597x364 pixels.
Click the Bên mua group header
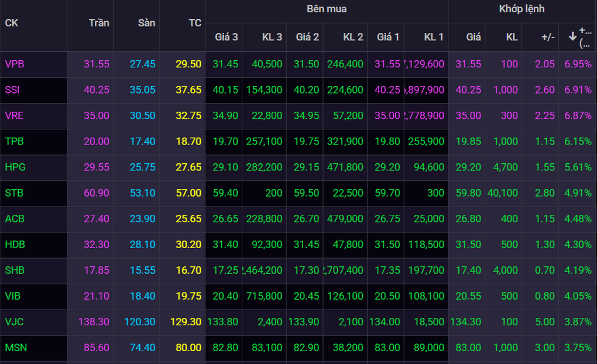[326, 9]
